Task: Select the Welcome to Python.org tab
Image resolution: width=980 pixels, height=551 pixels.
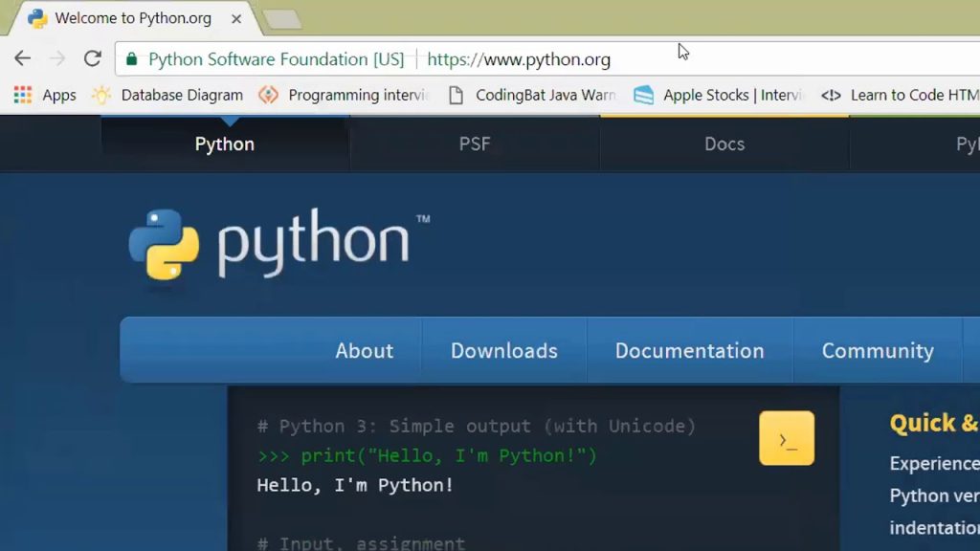Action: (133, 18)
